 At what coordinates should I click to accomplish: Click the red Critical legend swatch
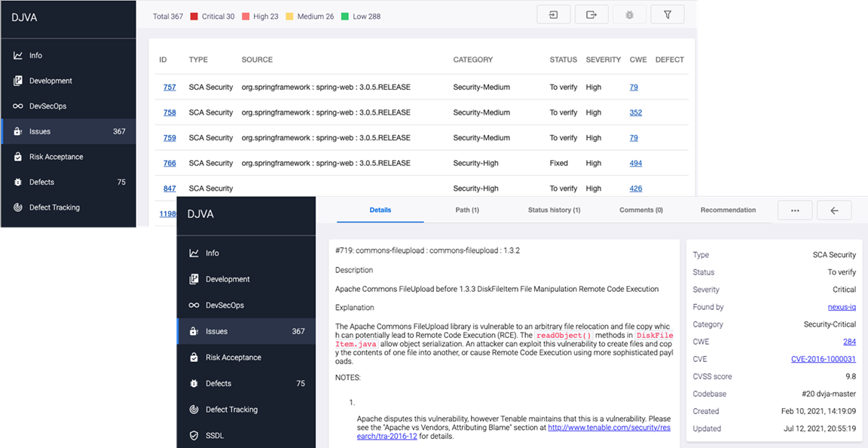click(194, 17)
